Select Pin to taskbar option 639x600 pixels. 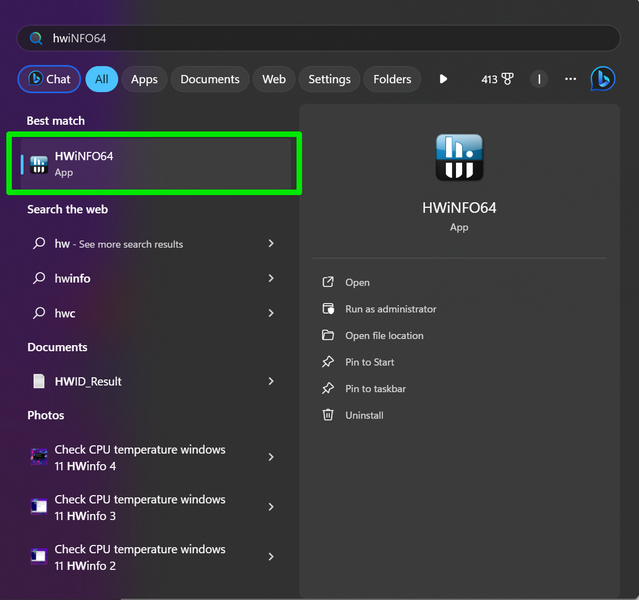click(x=375, y=389)
